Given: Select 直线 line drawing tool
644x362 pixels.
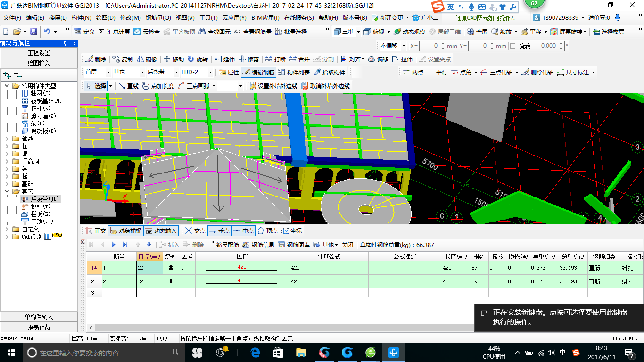Looking at the screenshot, I should pos(129,86).
